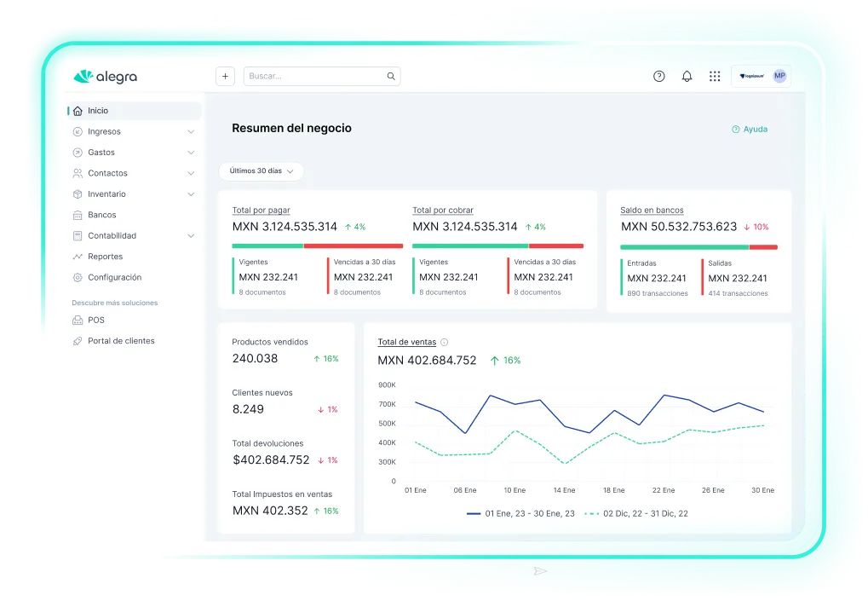Viewport: 868px width, 601px height.
Task: Open the Total por cobrar link
Action: click(443, 211)
